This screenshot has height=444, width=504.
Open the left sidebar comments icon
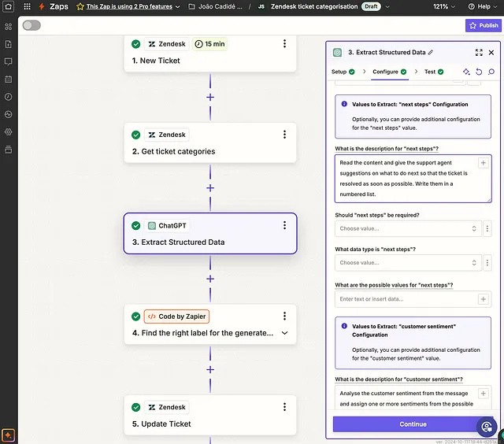click(9, 61)
